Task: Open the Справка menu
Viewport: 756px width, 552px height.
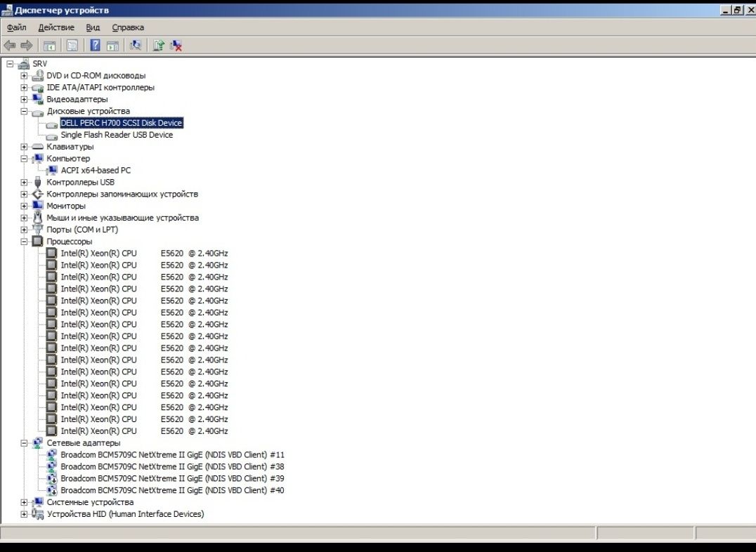Action: click(128, 27)
